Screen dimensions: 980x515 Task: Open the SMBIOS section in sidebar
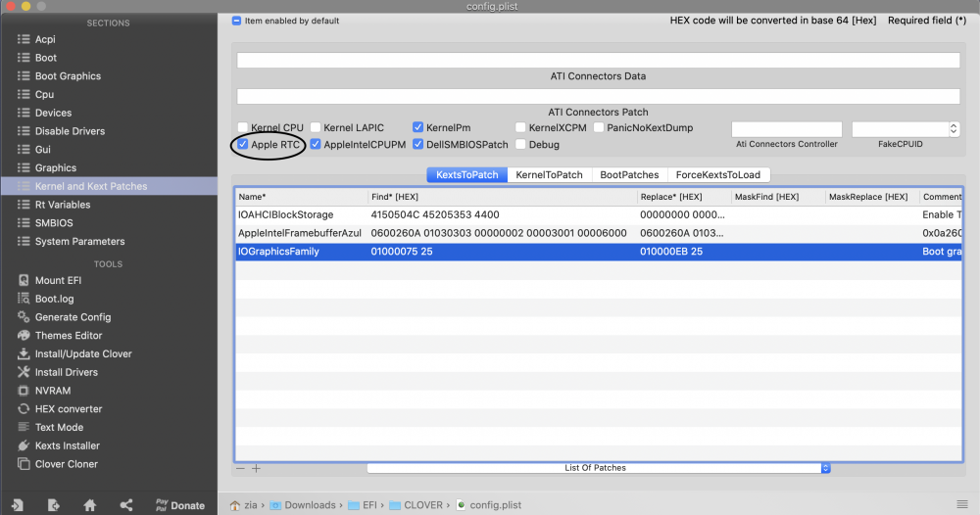tap(54, 223)
